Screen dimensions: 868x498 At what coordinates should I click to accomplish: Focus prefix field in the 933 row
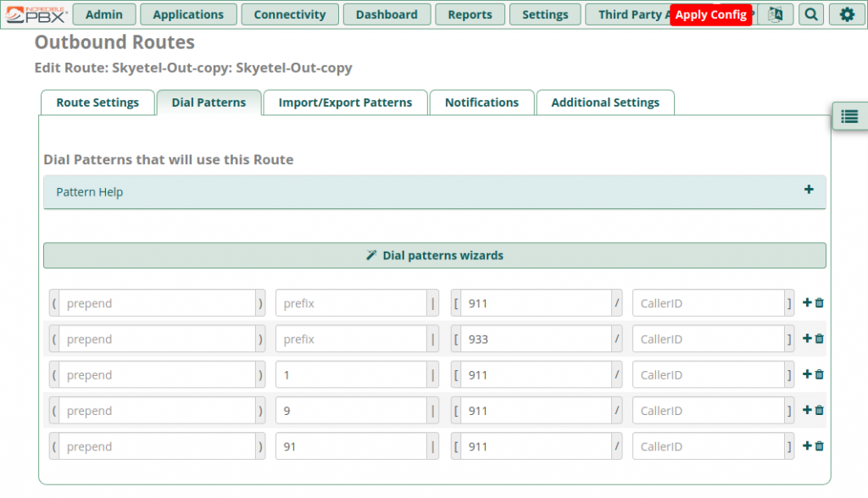(x=351, y=339)
